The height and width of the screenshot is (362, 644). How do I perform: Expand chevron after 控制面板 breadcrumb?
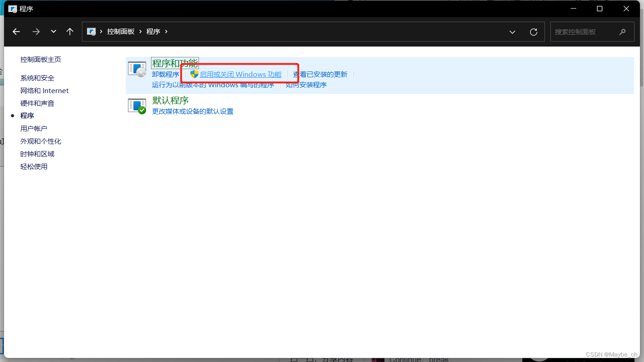tap(141, 32)
